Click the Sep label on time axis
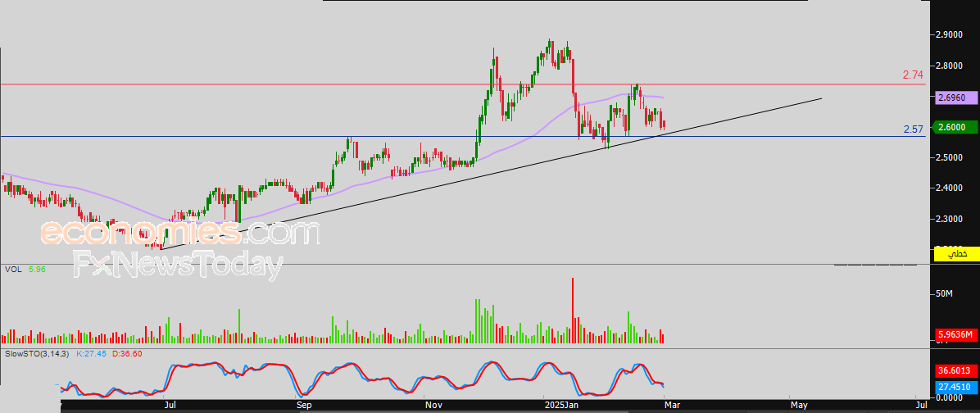The image size is (980, 413). (x=304, y=405)
